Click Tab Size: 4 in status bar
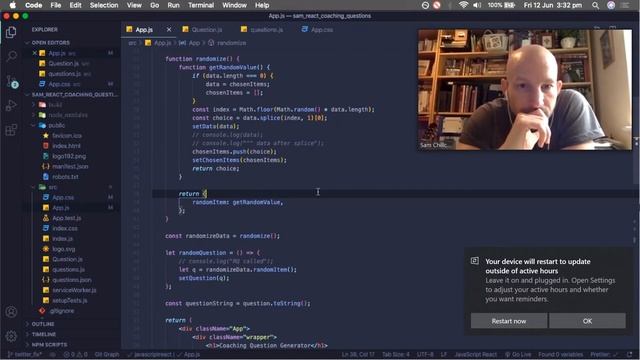Image resolution: width=640 pixels, height=360 pixels. pos(395,355)
